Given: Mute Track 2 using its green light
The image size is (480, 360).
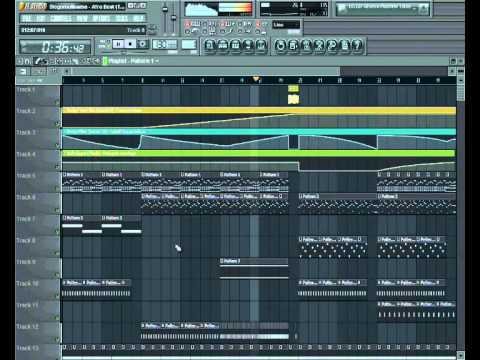Looking at the screenshot, I should (x=57, y=124).
